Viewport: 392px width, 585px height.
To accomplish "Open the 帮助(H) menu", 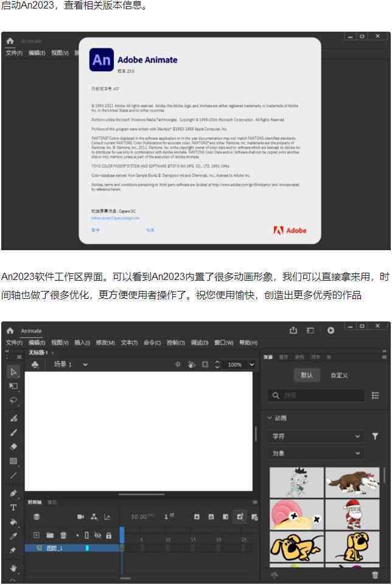I will click(248, 343).
